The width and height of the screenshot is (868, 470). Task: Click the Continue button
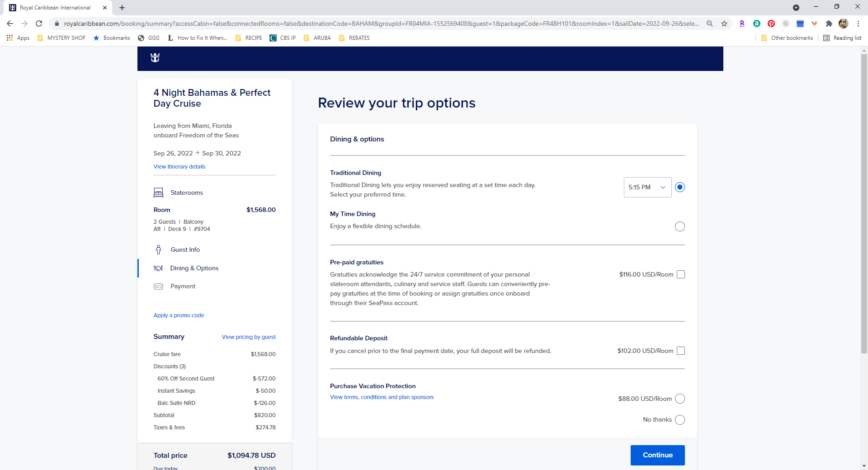[x=657, y=455]
